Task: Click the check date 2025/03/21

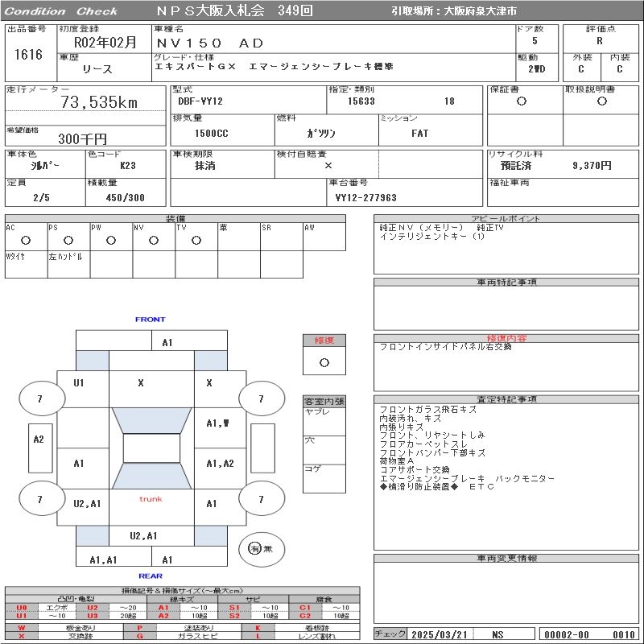Action: coord(440,634)
